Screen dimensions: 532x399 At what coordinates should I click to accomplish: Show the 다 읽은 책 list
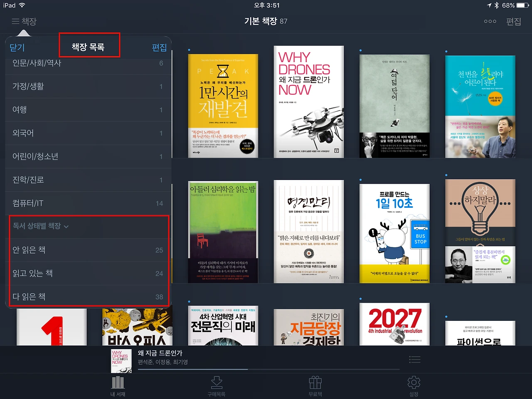click(88, 296)
